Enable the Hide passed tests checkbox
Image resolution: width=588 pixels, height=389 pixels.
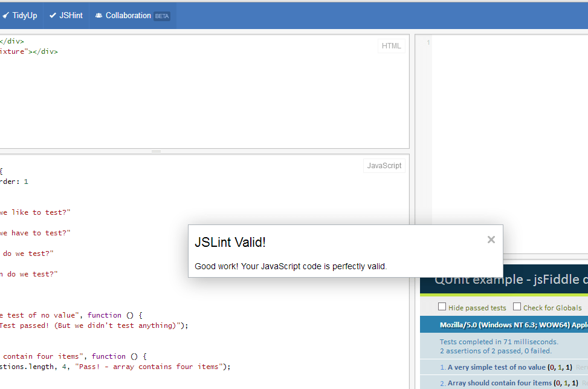tap(442, 307)
